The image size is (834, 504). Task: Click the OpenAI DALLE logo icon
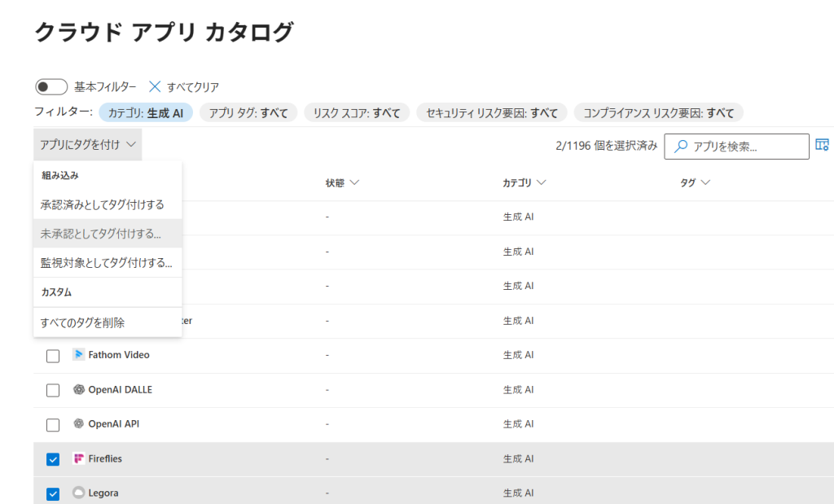(78, 390)
